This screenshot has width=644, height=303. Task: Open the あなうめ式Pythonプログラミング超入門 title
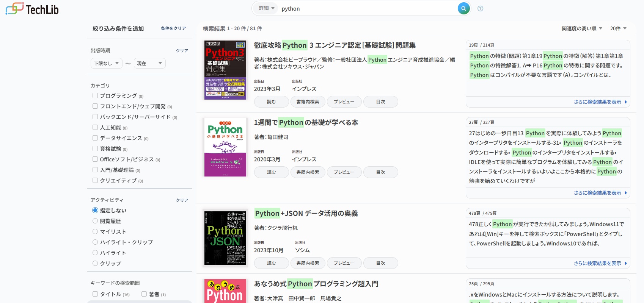(316, 284)
